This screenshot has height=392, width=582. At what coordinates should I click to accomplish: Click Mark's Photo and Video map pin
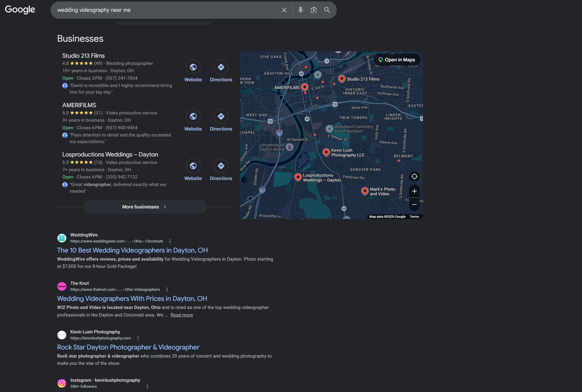click(x=365, y=191)
